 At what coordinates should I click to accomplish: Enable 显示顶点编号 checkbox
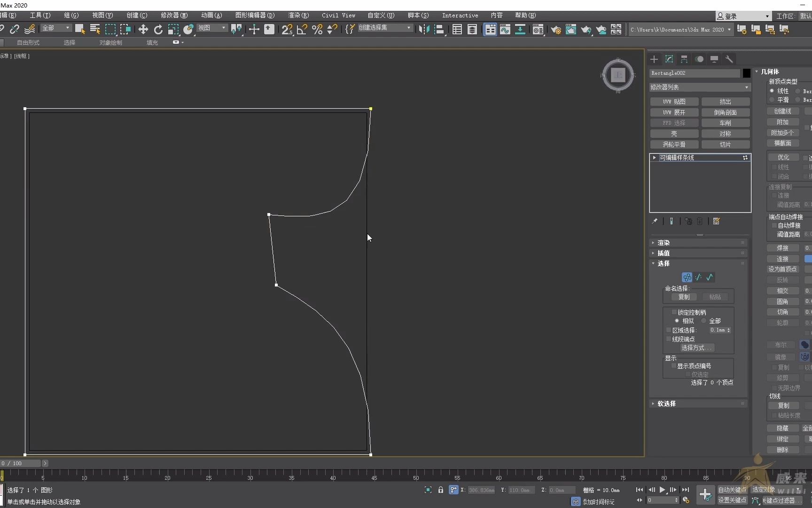pyautogui.click(x=674, y=365)
